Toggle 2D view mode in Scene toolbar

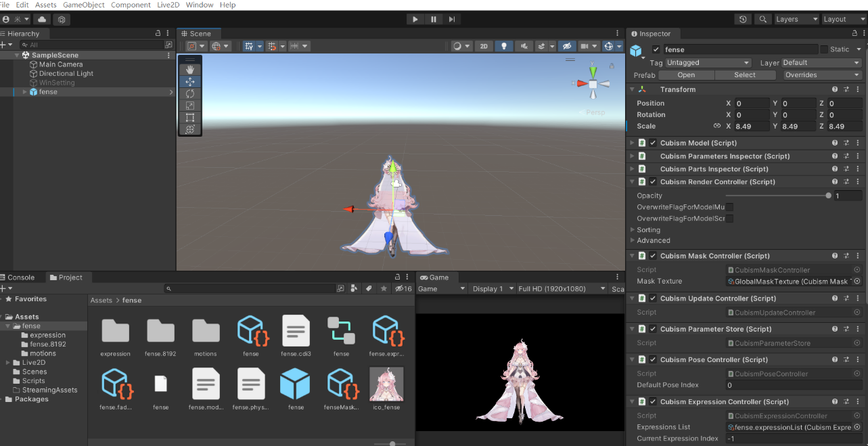click(x=483, y=46)
